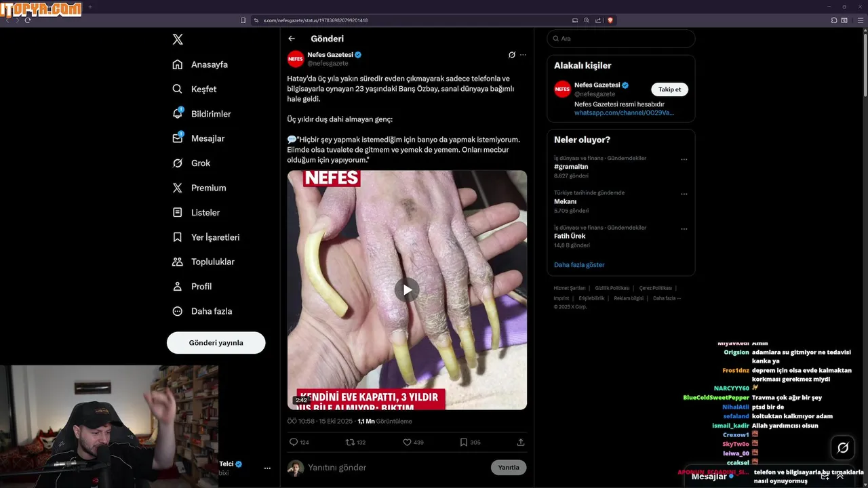Open Grok from the sidebar

[x=192, y=163]
